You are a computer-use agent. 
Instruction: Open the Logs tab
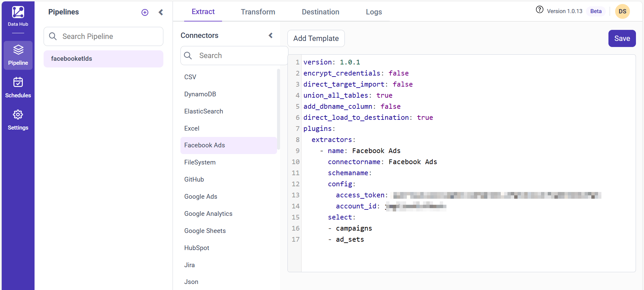pos(374,12)
